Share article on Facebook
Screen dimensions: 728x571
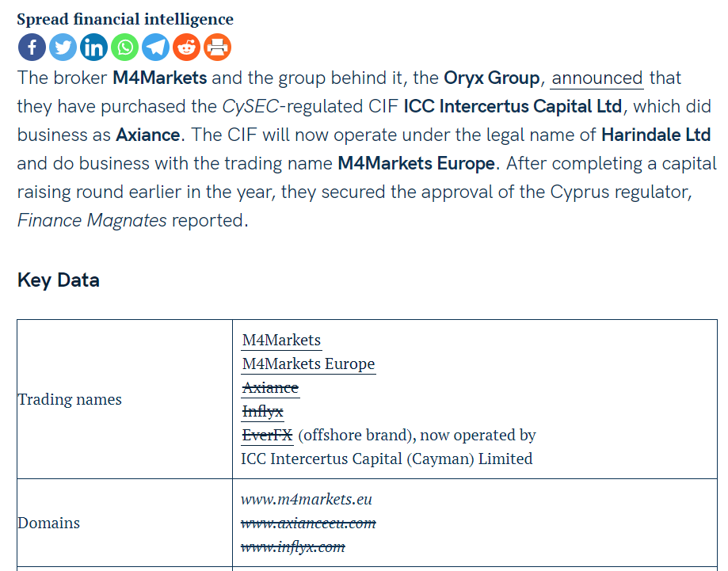pyautogui.click(x=32, y=48)
